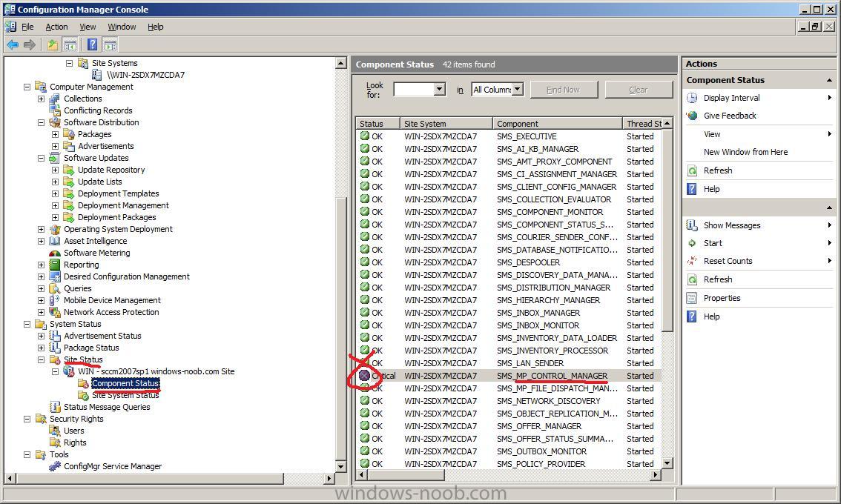
Task: Expand the Display Interval submenu arrow
Action: click(x=829, y=98)
